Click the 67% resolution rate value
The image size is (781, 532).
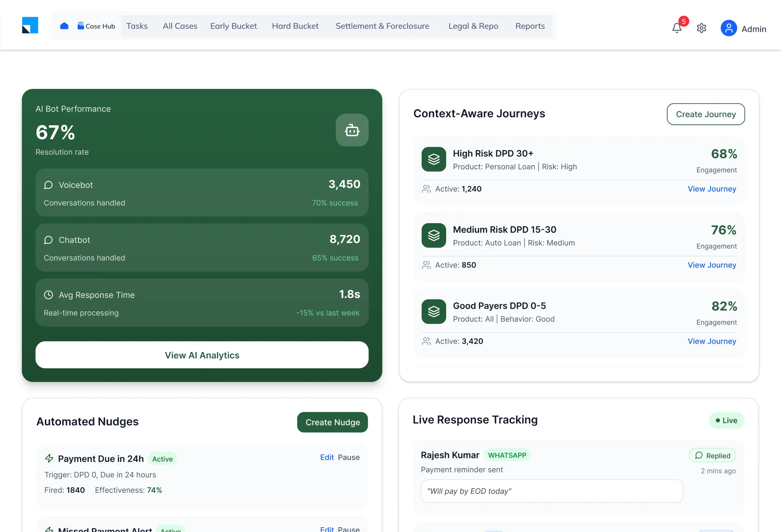click(55, 132)
